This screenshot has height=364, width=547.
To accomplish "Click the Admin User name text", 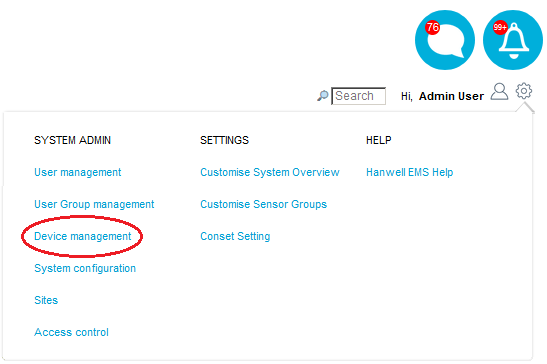I will point(451,96).
